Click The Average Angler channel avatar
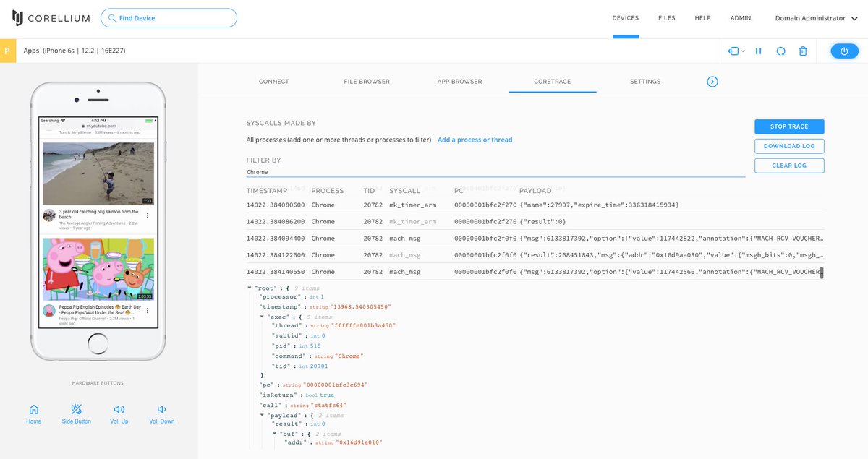Viewport: 868px width, 459px height. pos(48,215)
